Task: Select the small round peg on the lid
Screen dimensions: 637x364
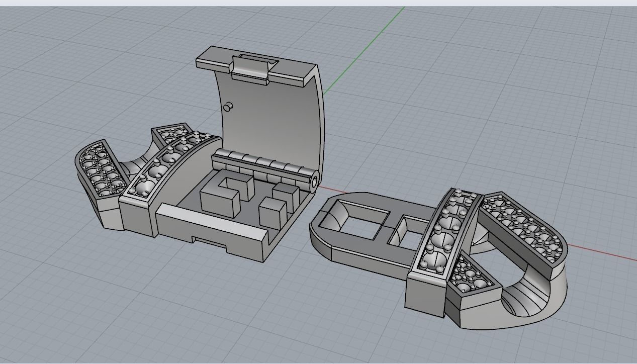Action: coord(227,107)
